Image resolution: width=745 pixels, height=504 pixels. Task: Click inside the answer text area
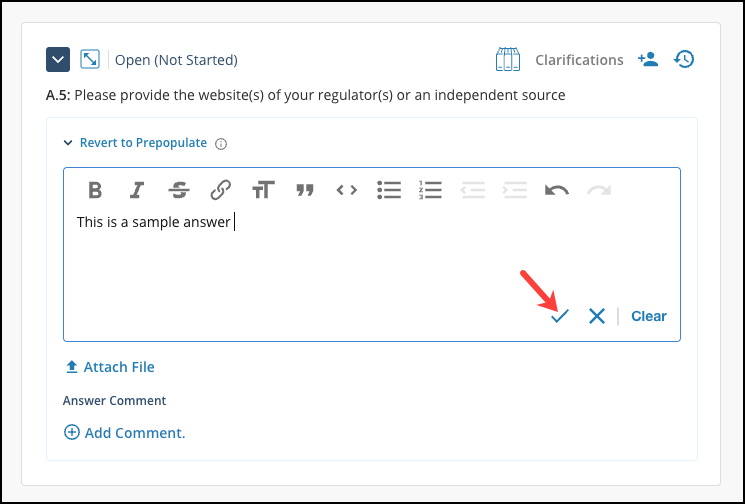(372, 257)
